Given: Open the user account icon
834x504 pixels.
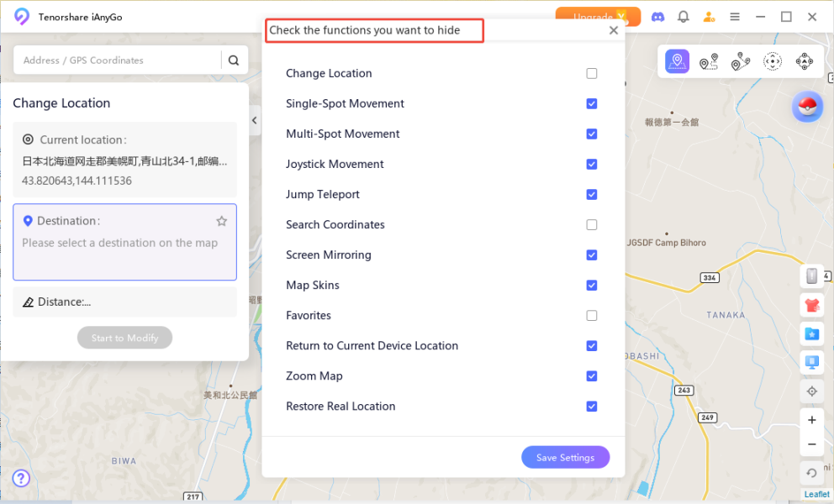Looking at the screenshot, I should point(709,17).
